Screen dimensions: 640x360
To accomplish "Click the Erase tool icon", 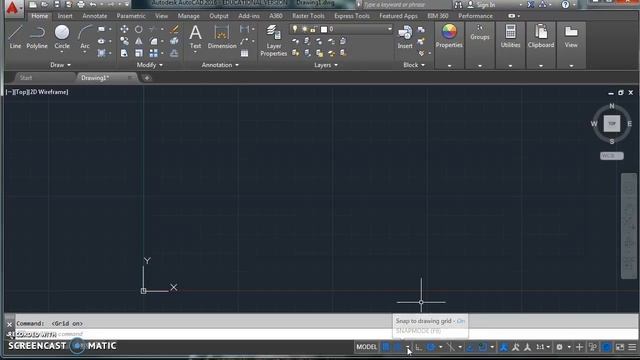I will [x=174, y=29].
